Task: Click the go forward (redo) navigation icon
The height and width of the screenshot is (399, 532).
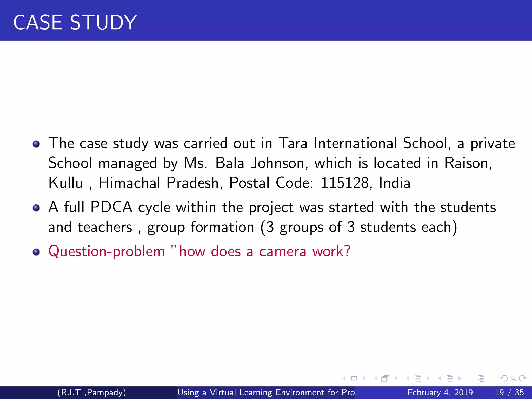Action: coord(523,378)
